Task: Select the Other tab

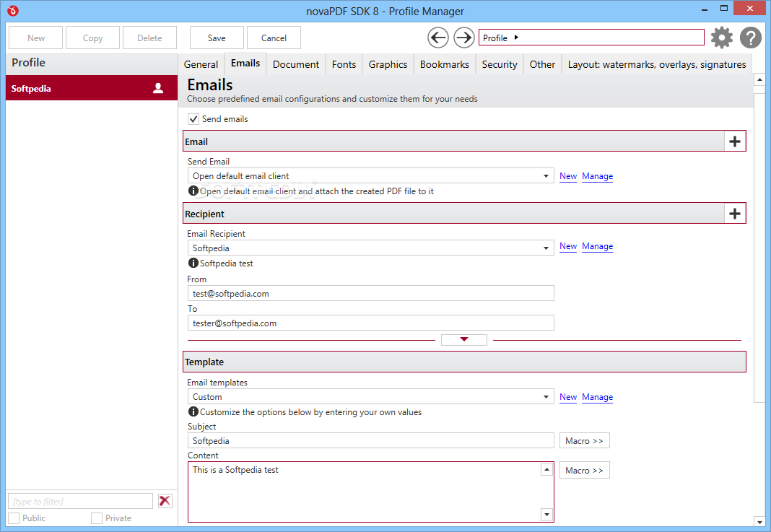Action: click(x=542, y=64)
